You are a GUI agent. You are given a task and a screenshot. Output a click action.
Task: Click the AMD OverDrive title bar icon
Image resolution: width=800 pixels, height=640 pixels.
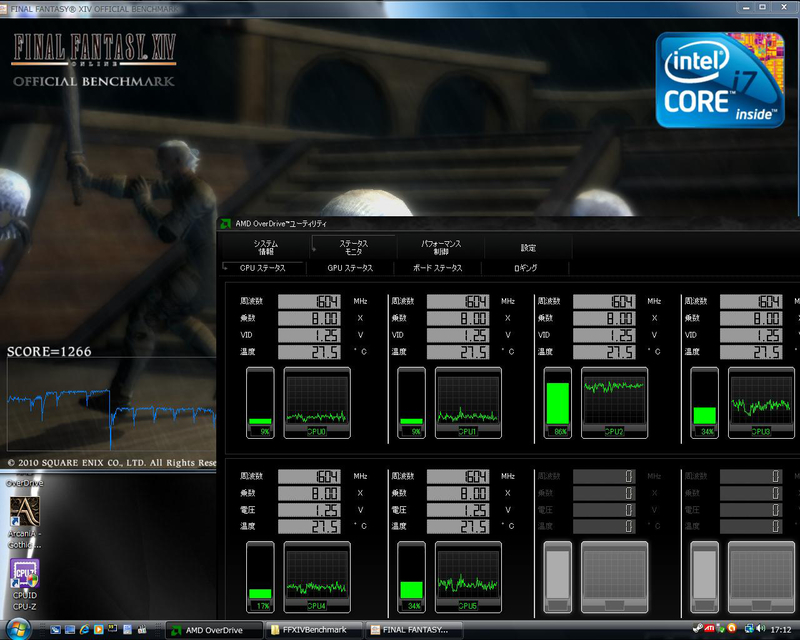click(x=225, y=224)
